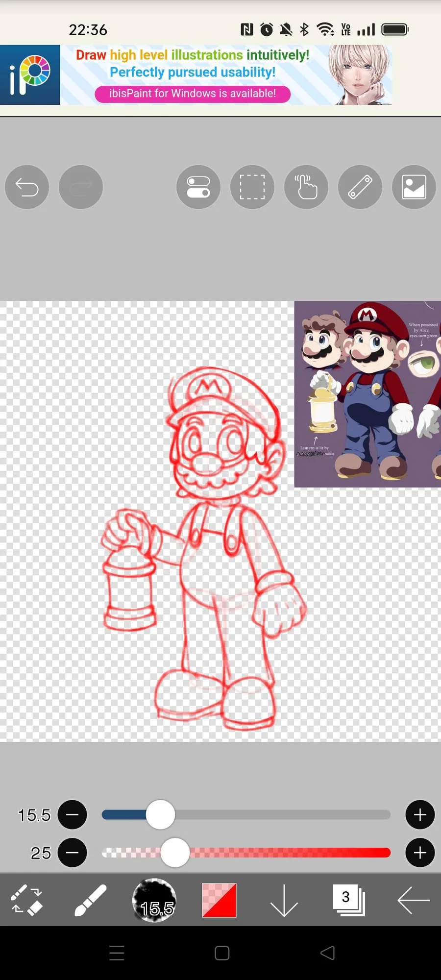Open the Ruler tool
441x980 pixels.
(x=360, y=187)
